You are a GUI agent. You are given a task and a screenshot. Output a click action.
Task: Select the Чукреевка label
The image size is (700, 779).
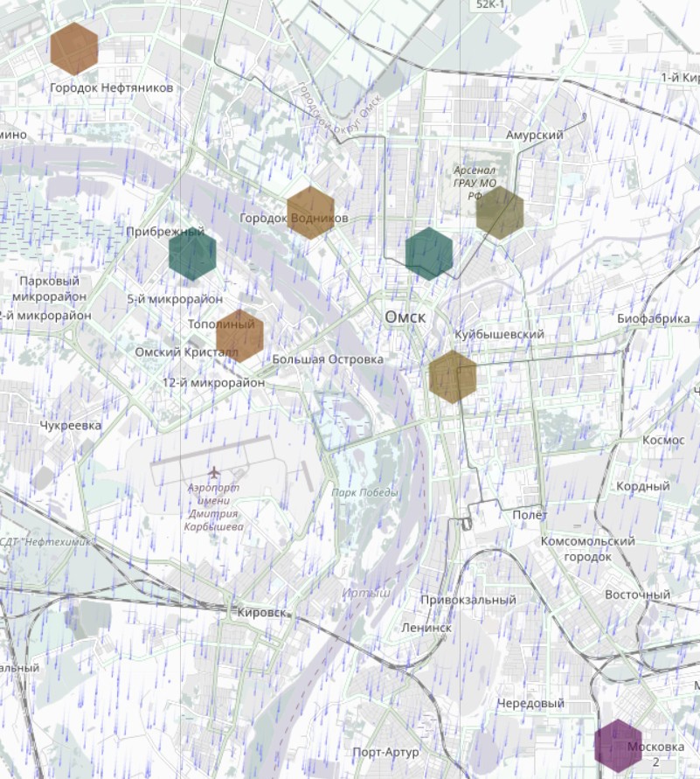pyautogui.click(x=71, y=426)
